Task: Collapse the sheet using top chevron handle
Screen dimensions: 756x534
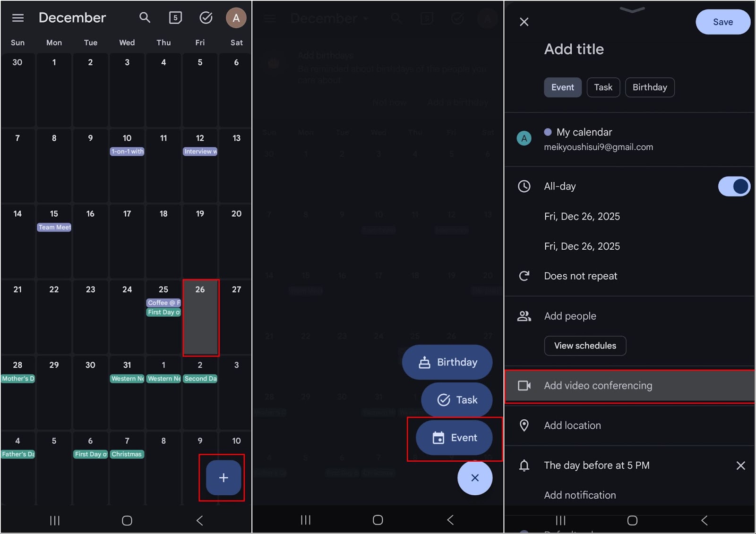Action: tap(632, 10)
